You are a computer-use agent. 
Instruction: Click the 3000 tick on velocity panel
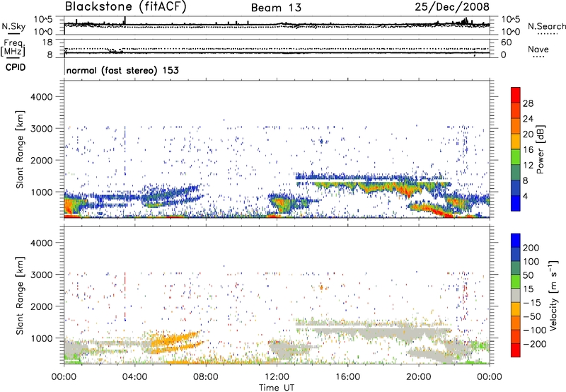point(42,275)
